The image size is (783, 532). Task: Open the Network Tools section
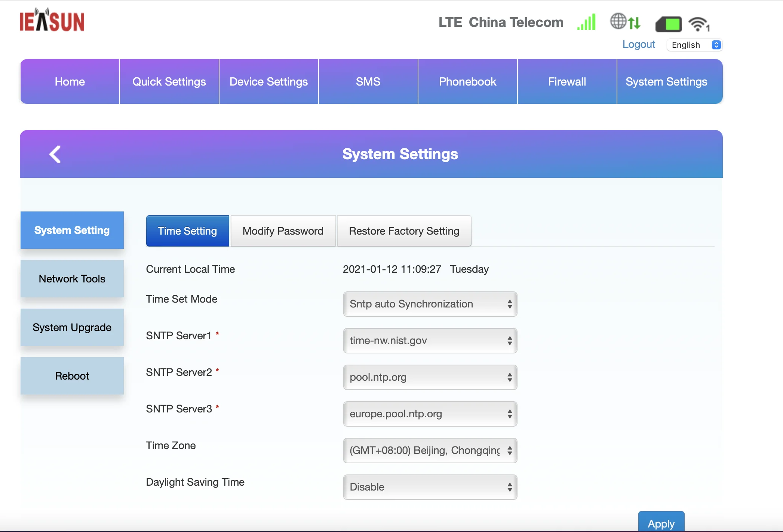click(72, 278)
